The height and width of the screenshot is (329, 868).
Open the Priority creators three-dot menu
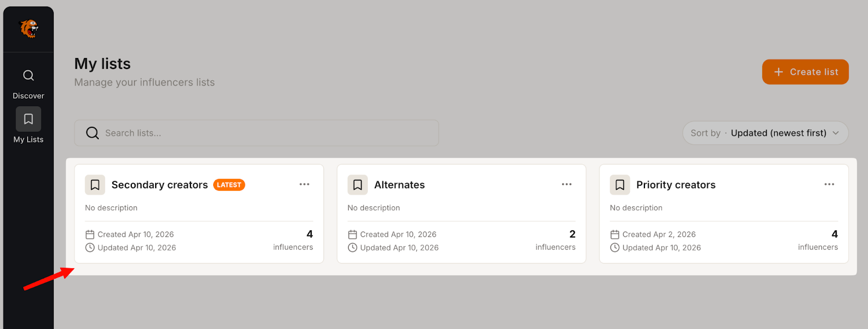(x=829, y=184)
